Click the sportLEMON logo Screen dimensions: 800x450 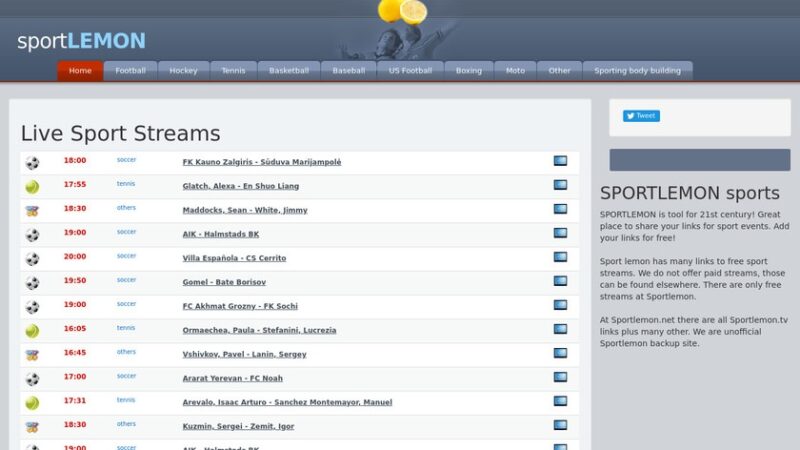click(x=82, y=41)
